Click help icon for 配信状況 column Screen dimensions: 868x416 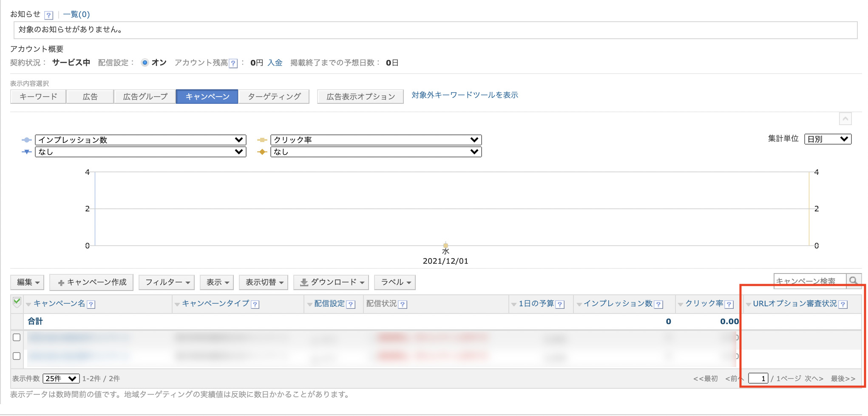[x=403, y=304]
